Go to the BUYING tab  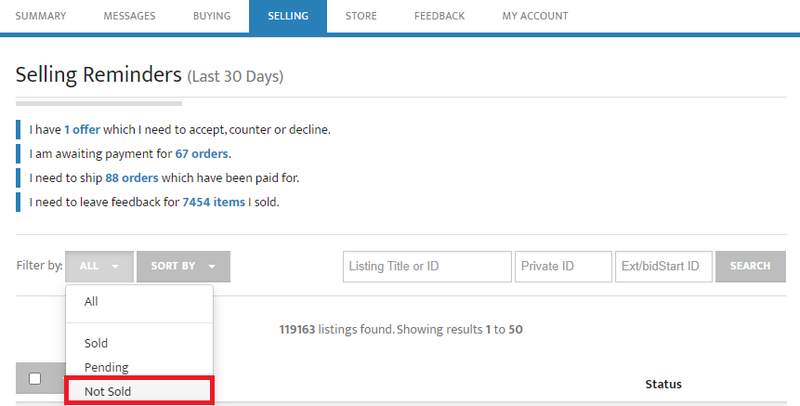point(212,16)
